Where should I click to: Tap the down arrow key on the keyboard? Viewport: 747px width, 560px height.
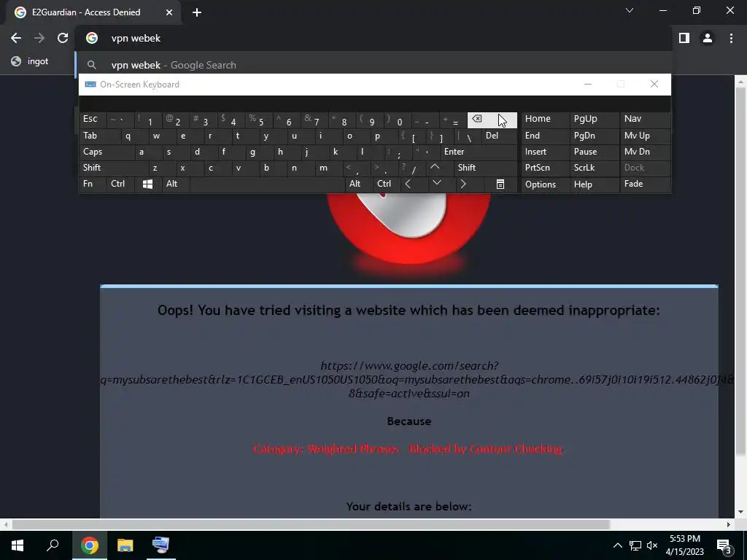point(437,184)
